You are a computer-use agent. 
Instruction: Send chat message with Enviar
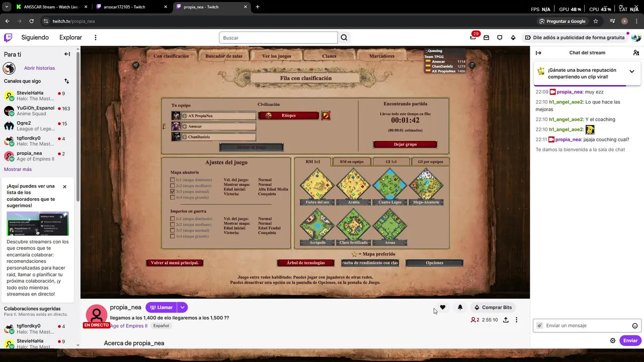(630, 340)
